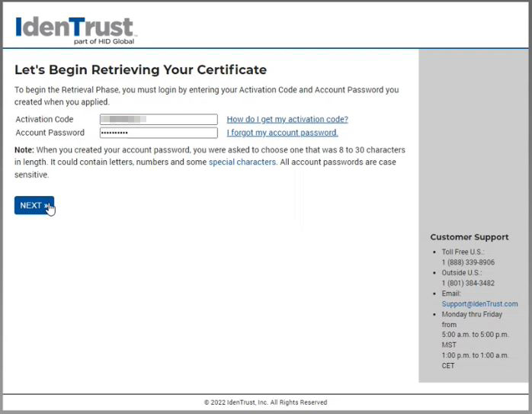Focus the Account Password field
This screenshot has height=414, width=532.
(159, 133)
